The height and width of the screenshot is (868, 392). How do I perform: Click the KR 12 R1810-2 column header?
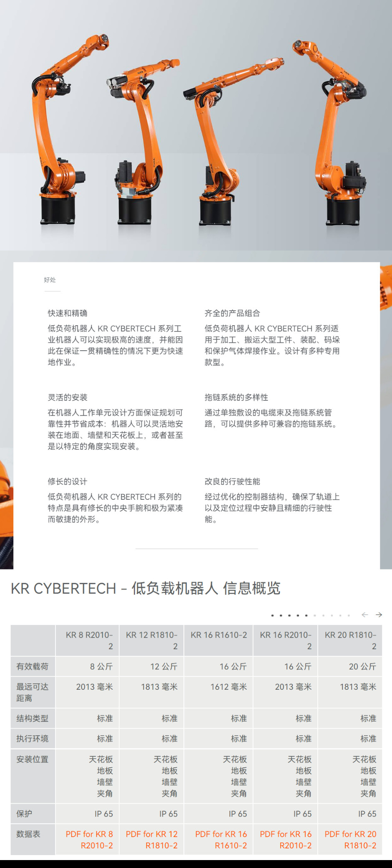tap(152, 640)
